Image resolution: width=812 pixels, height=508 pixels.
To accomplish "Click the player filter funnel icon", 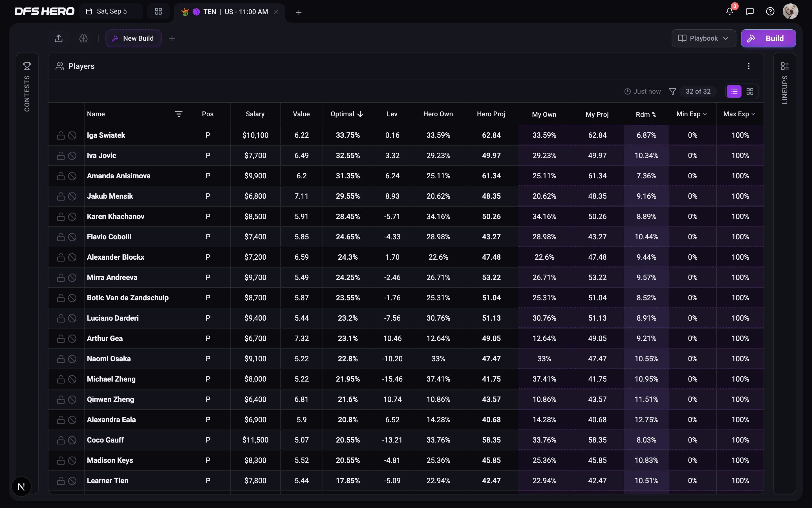I will (672, 91).
